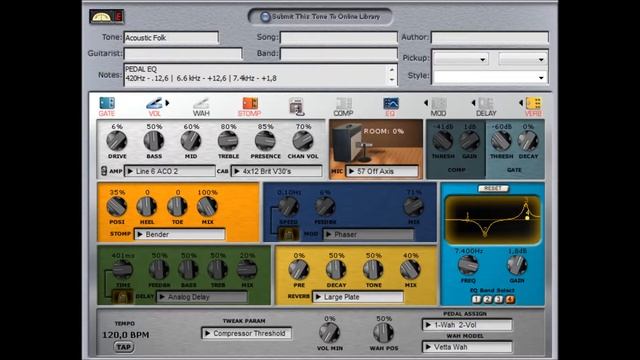This screenshot has height=360, width=640.
Task: Open the MIC dropdown 57 Off Axis
Action: pyautogui.click(x=382, y=171)
